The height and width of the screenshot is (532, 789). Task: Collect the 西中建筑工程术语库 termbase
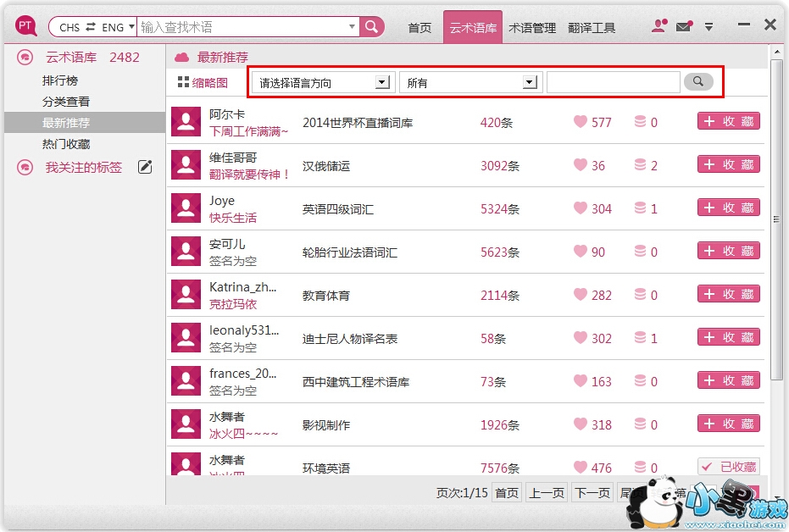pyautogui.click(x=728, y=380)
